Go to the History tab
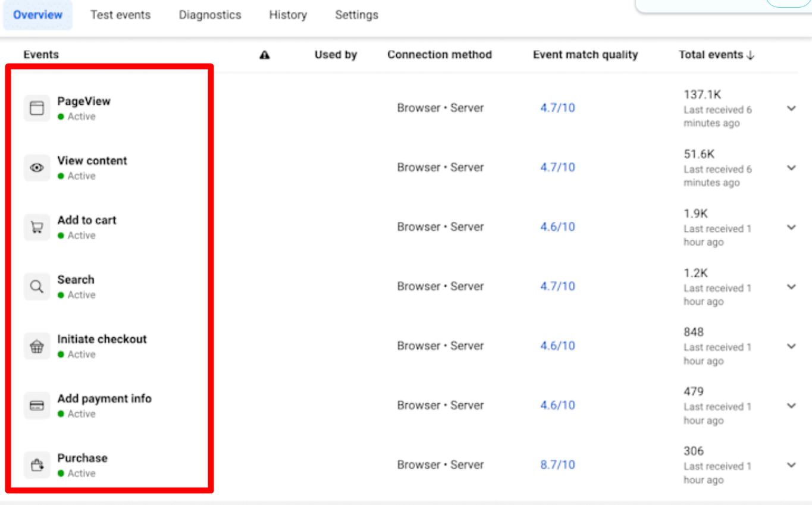This screenshot has width=812, height=505. 288,15
